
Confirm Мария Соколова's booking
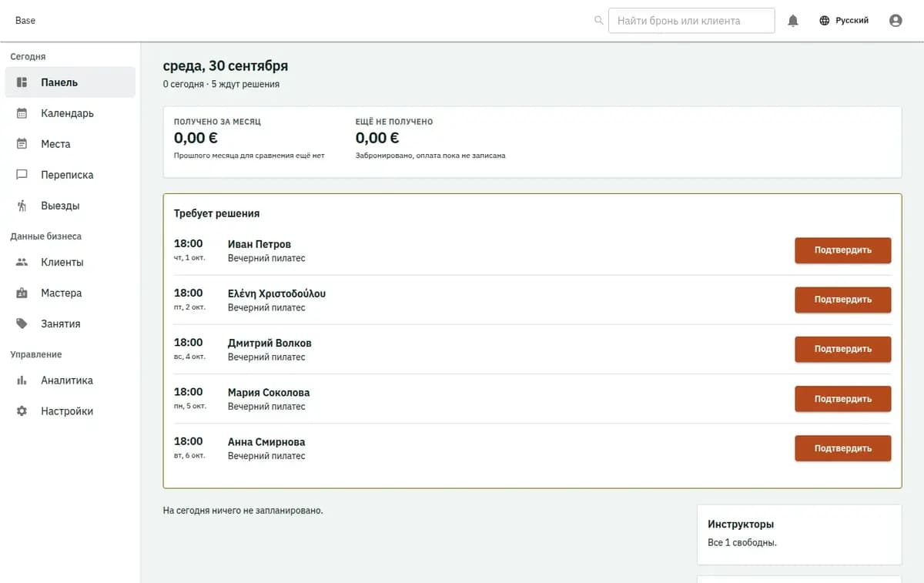[843, 399]
